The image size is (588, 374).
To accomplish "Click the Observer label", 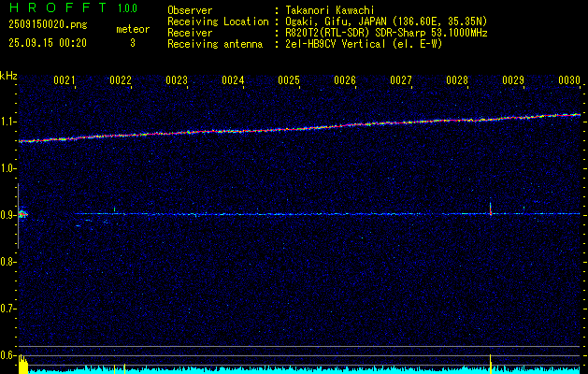I will click(x=190, y=10).
